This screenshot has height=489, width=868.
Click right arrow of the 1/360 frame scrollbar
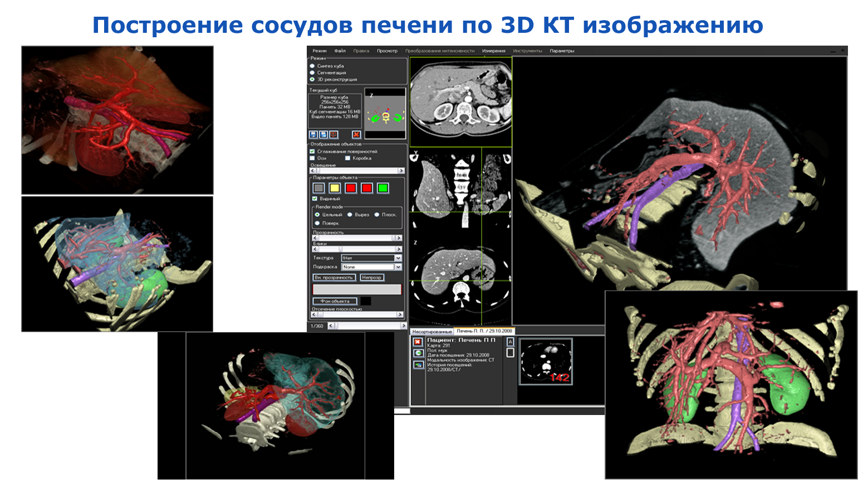point(404,326)
